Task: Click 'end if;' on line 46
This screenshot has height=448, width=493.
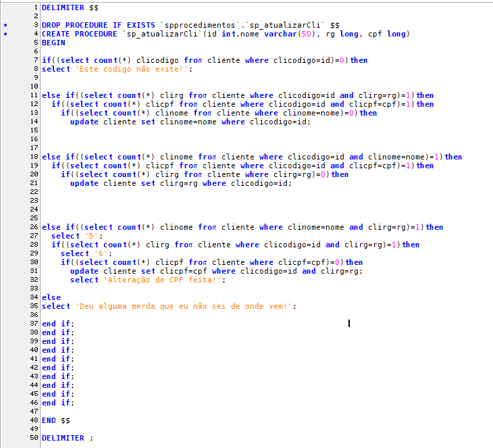Action: (58, 403)
